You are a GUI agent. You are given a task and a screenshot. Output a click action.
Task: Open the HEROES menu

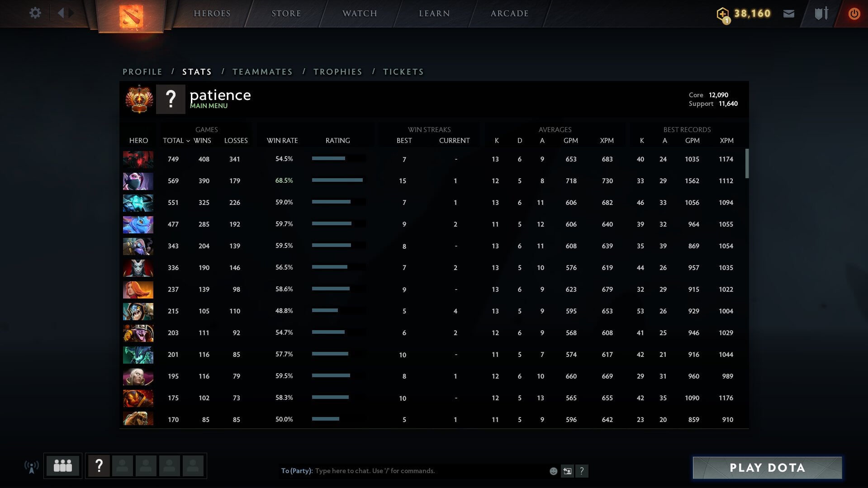point(212,14)
